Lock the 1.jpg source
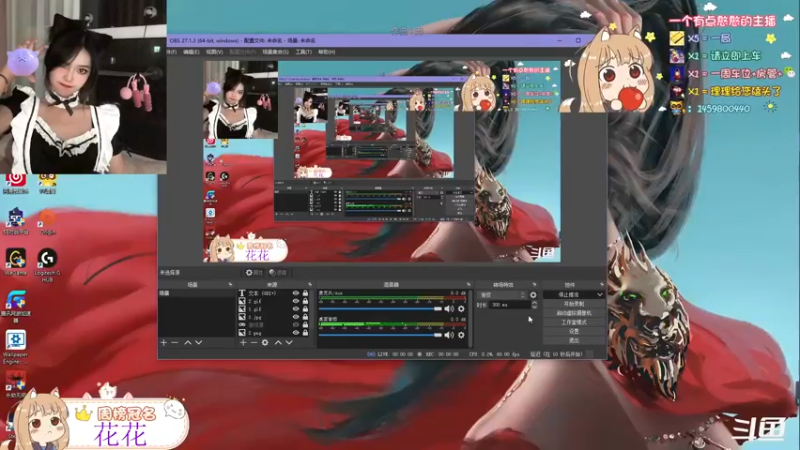This screenshot has width=800, height=450. pyautogui.click(x=305, y=317)
